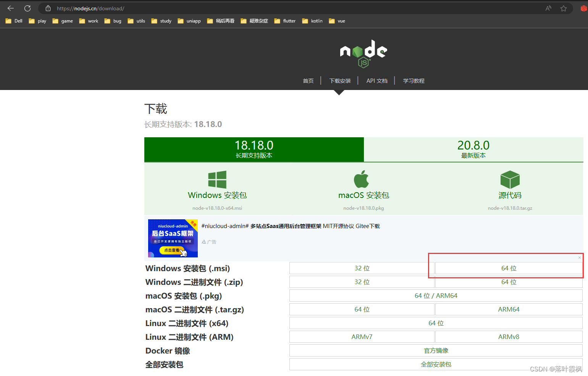Open API 文档 navigation item
Screen dimensions: 588x376
coord(377,81)
